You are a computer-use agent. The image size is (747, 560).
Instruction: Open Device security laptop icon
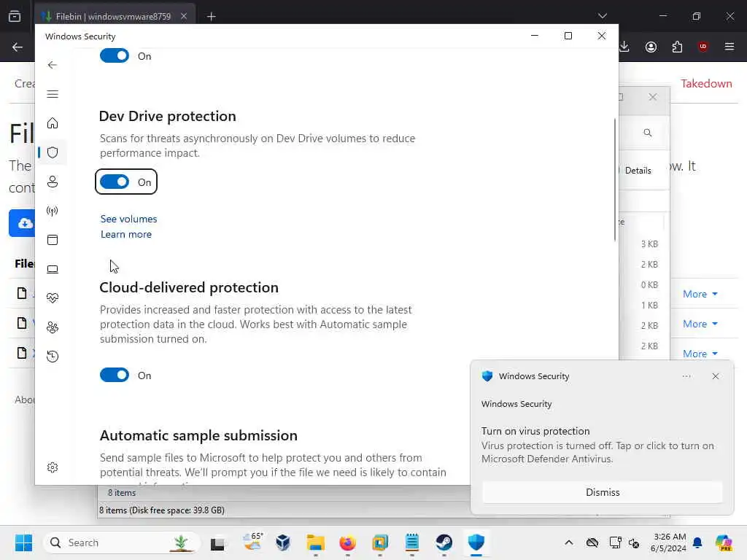(53, 270)
